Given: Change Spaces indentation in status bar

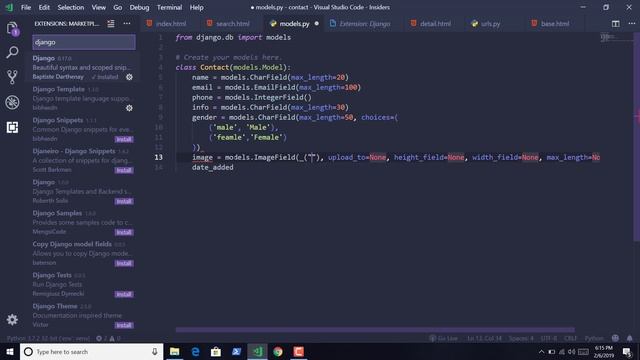Looking at the screenshot, I should (521, 338).
